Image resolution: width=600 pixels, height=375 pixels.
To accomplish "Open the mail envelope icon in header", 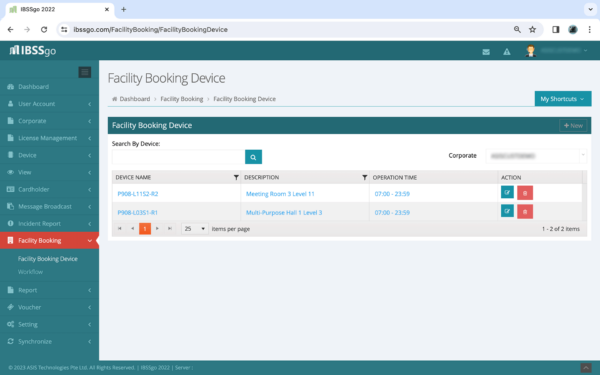I will coord(486,52).
